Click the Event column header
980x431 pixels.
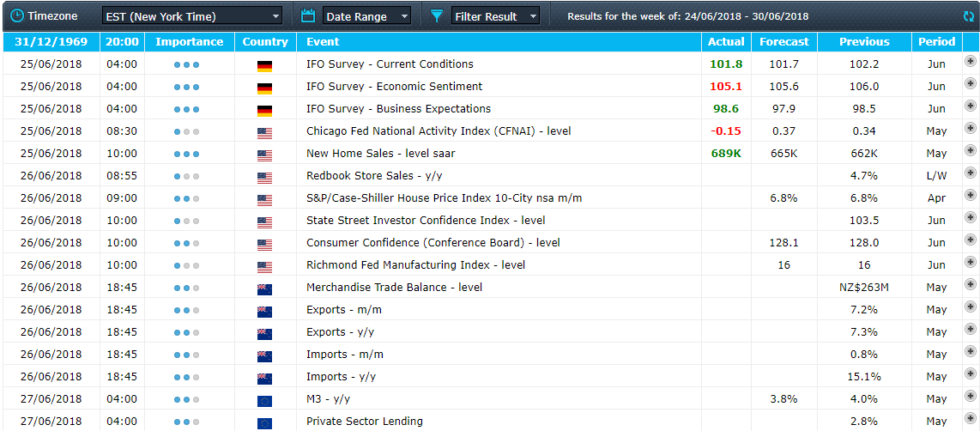(499, 42)
